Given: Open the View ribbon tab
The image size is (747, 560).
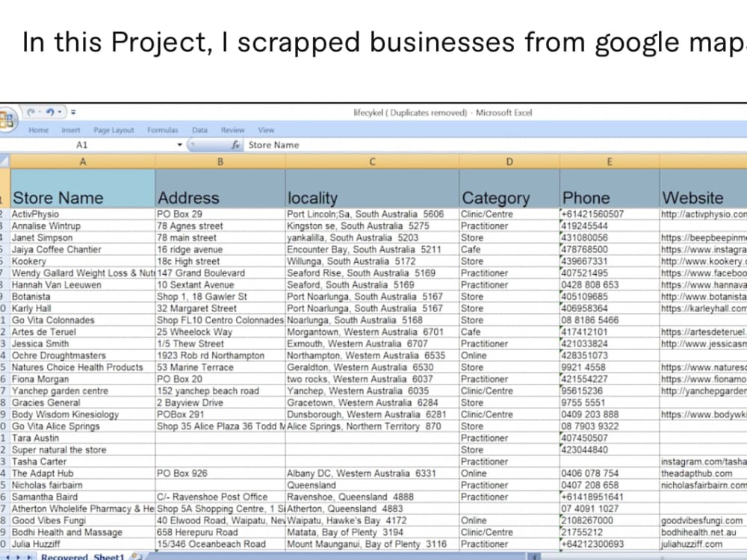Looking at the screenshot, I should click(x=266, y=130).
